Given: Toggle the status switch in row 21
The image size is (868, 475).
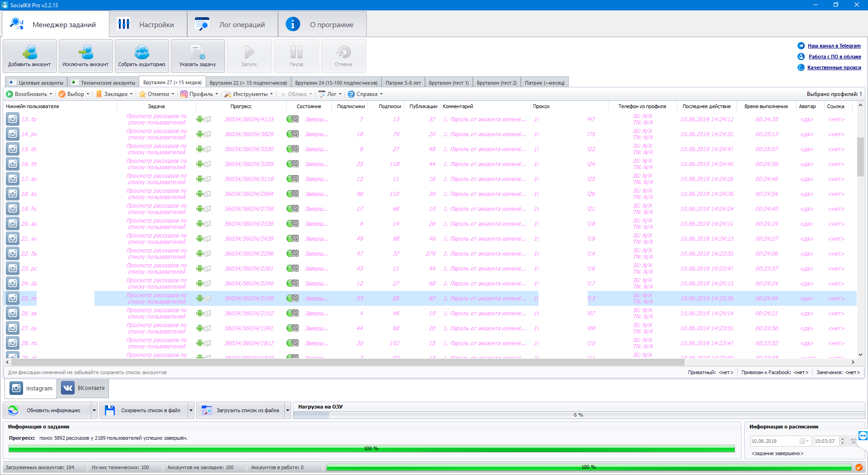Looking at the screenshot, I should point(293,238).
